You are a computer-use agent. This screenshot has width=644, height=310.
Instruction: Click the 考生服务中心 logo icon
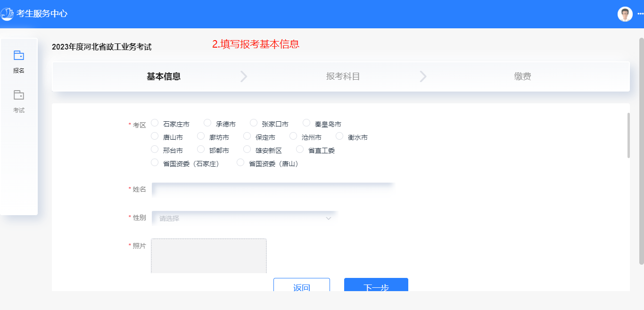[x=8, y=14]
